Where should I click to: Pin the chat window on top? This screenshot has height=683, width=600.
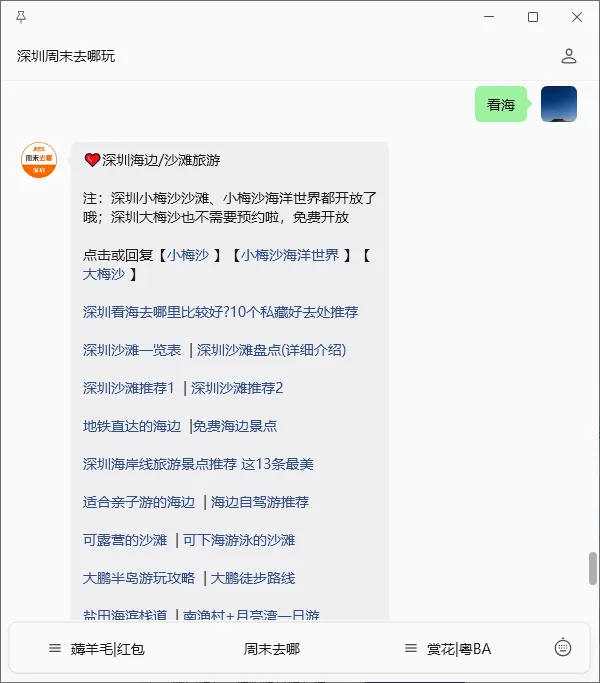pyautogui.click(x=20, y=17)
